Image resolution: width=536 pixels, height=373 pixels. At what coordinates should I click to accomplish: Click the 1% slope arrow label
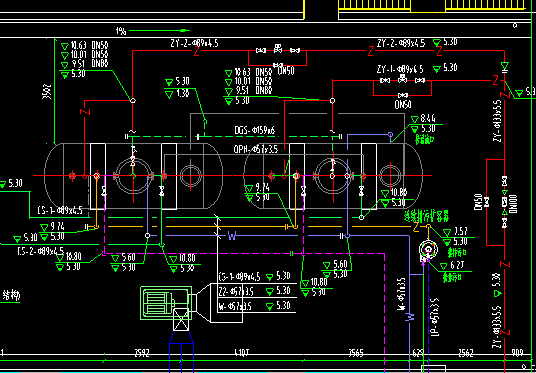pos(121,31)
